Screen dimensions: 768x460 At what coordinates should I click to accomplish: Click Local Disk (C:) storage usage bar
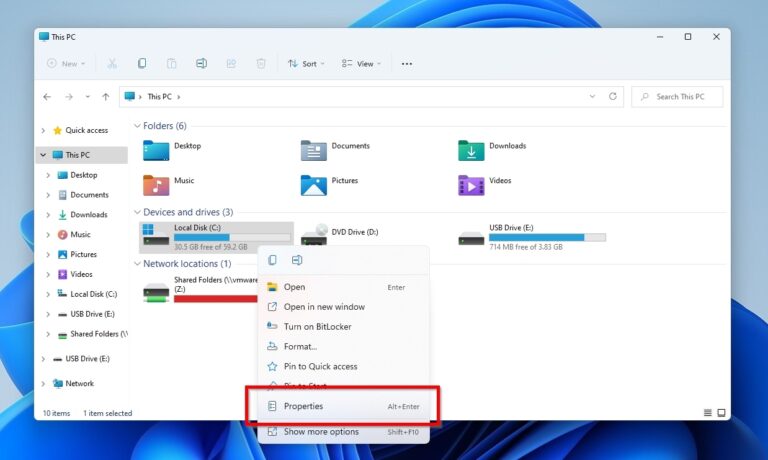[x=232, y=238]
